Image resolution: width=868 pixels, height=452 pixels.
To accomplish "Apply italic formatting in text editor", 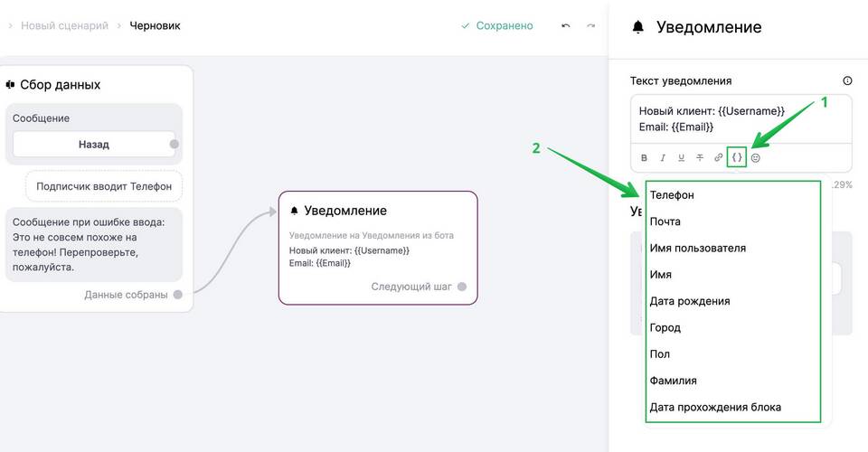I will [x=663, y=158].
